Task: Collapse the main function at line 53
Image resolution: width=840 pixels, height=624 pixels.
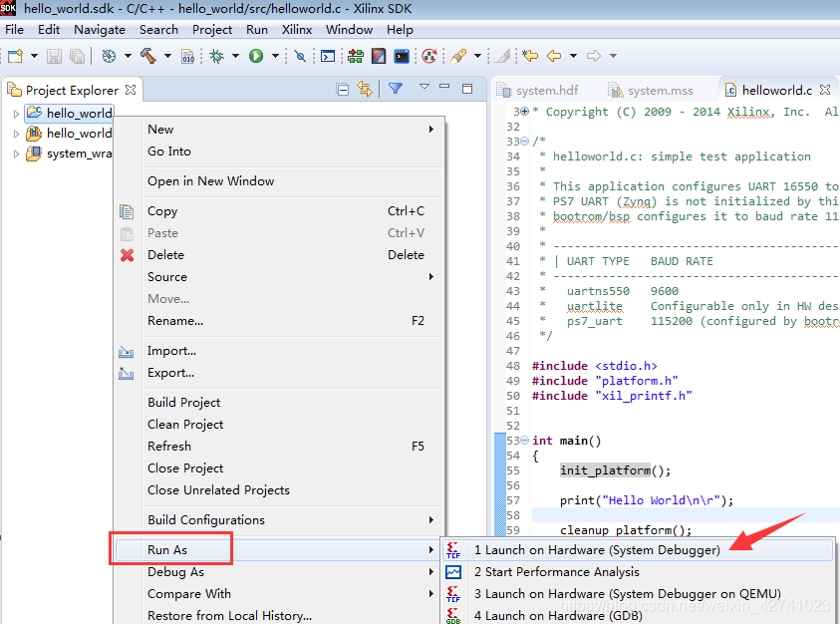Action: (x=525, y=441)
